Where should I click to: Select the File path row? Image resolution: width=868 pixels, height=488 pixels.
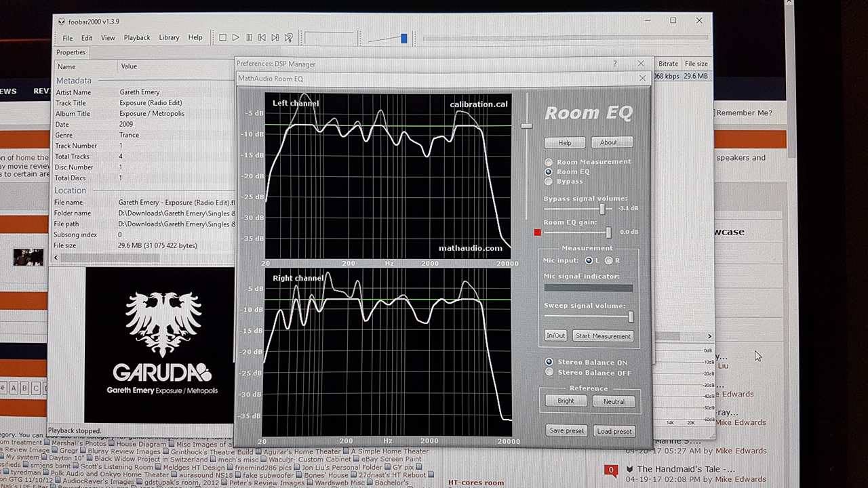coord(144,224)
